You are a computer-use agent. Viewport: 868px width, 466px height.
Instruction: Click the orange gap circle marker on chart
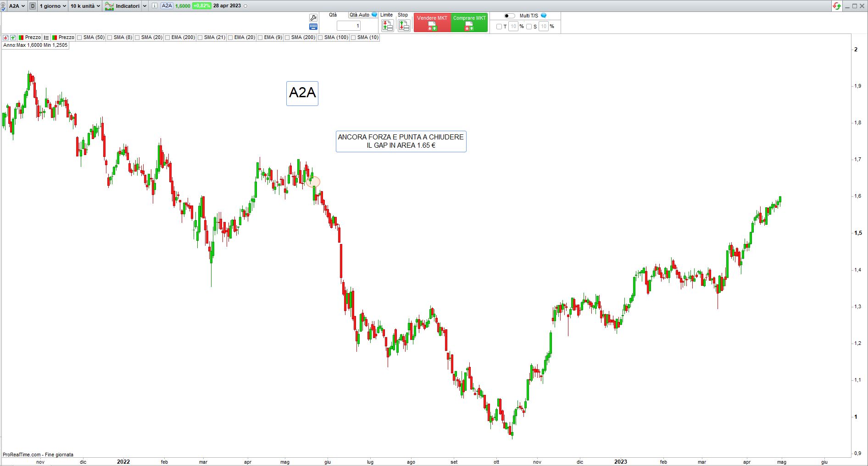(313, 182)
